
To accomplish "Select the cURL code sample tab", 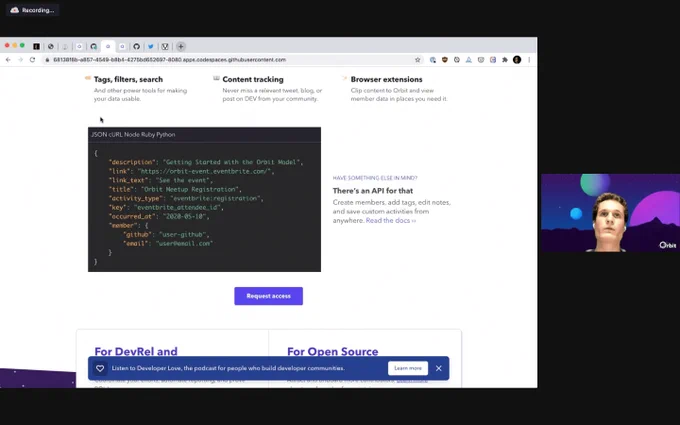I will coord(116,134).
